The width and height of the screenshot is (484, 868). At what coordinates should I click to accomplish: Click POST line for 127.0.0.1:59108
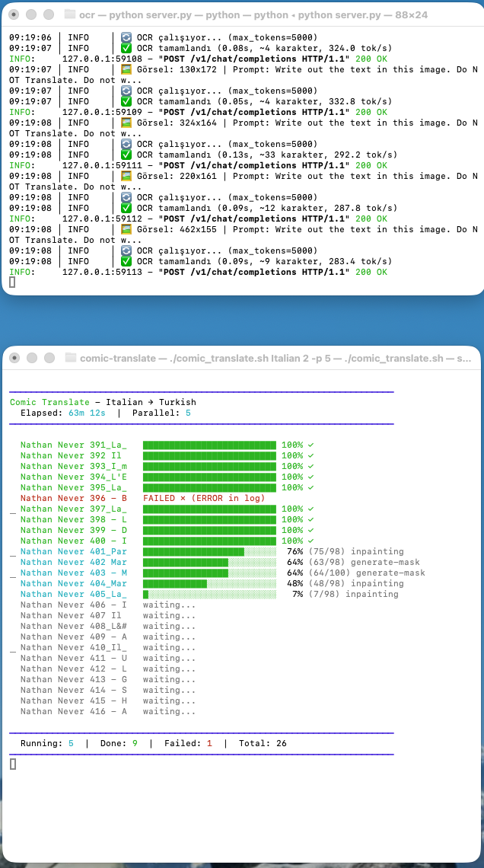pos(198,59)
